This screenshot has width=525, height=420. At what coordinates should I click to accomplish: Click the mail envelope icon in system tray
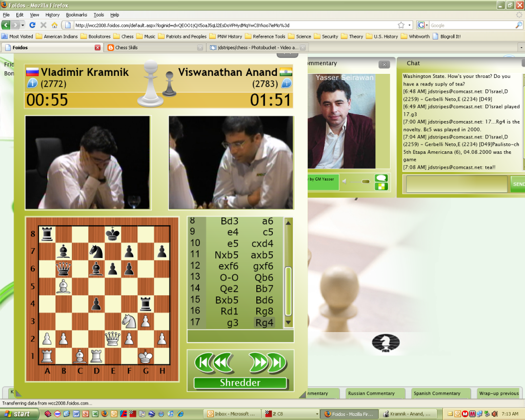pyautogui.click(x=450, y=414)
